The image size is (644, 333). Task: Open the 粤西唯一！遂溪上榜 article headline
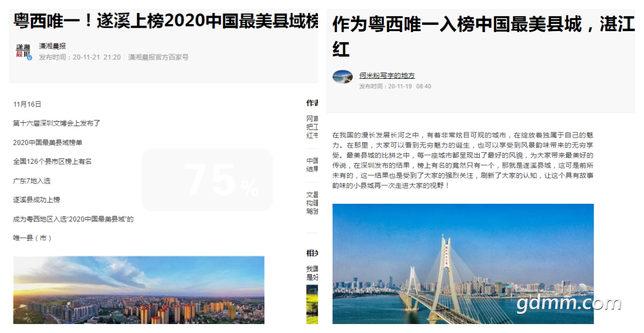tap(165, 21)
